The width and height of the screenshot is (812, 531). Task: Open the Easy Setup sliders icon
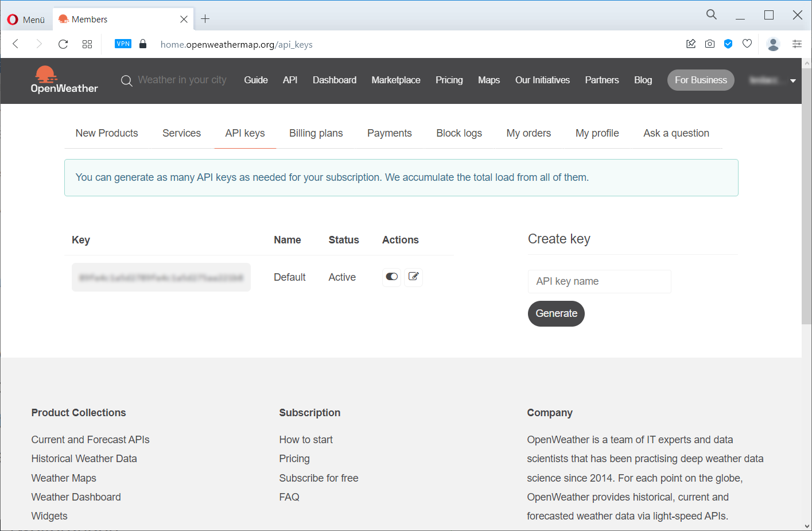click(797, 44)
